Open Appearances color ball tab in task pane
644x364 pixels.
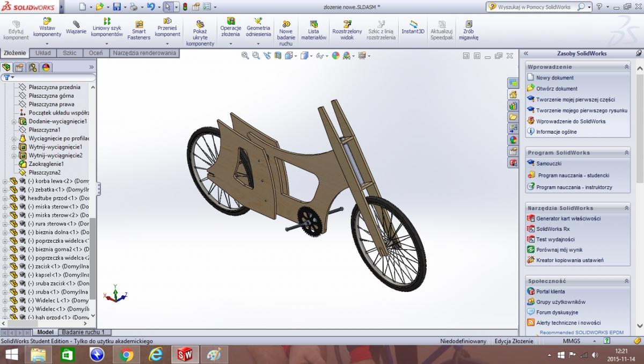click(x=513, y=139)
